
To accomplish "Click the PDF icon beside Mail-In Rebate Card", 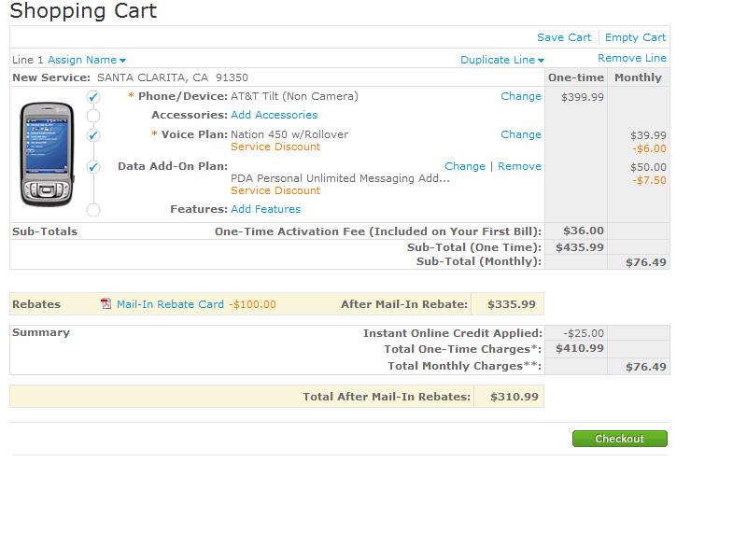I will (106, 303).
